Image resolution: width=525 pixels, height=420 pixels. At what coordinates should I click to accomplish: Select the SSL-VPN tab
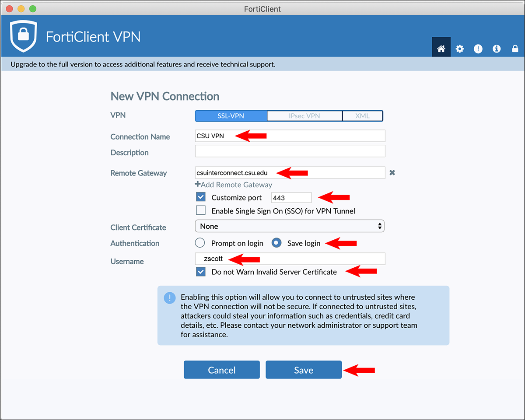[x=231, y=116]
